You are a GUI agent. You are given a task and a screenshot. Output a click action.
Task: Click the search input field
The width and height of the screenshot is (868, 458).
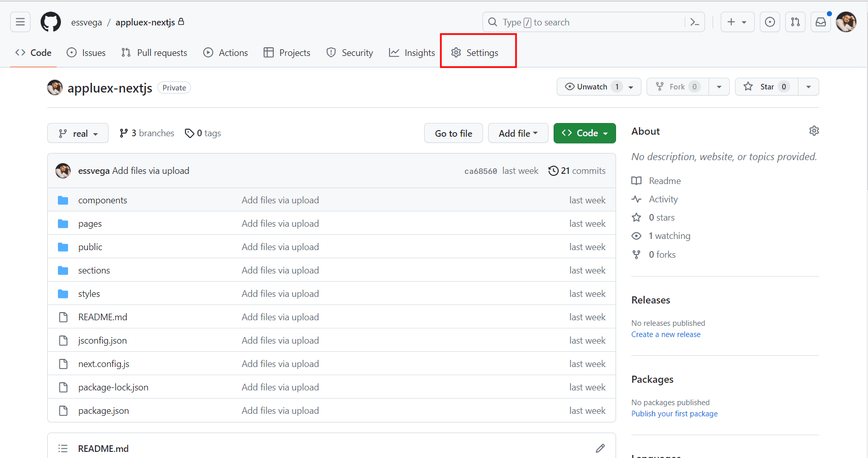click(584, 22)
